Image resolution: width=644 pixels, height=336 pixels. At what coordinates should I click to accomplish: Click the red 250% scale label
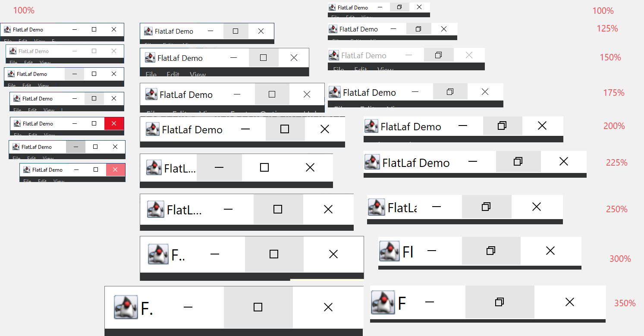coord(616,209)
